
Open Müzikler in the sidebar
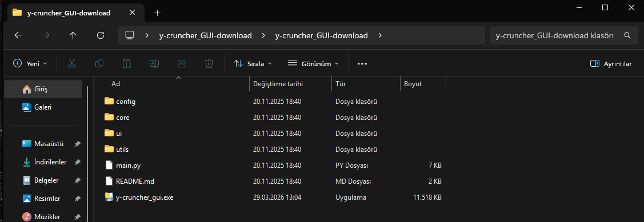[x=43, y=216]
